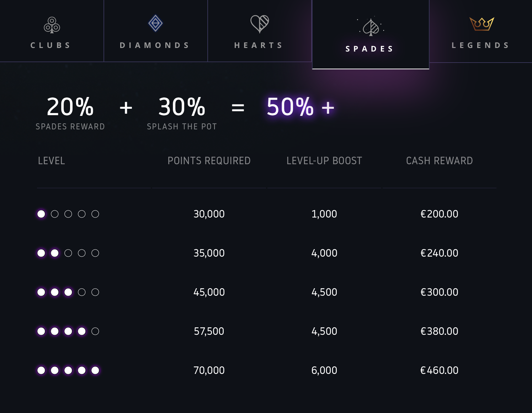Select the level-one progress indicator
Viewport: 532px width, 413px height.
[x=68, y=214]
